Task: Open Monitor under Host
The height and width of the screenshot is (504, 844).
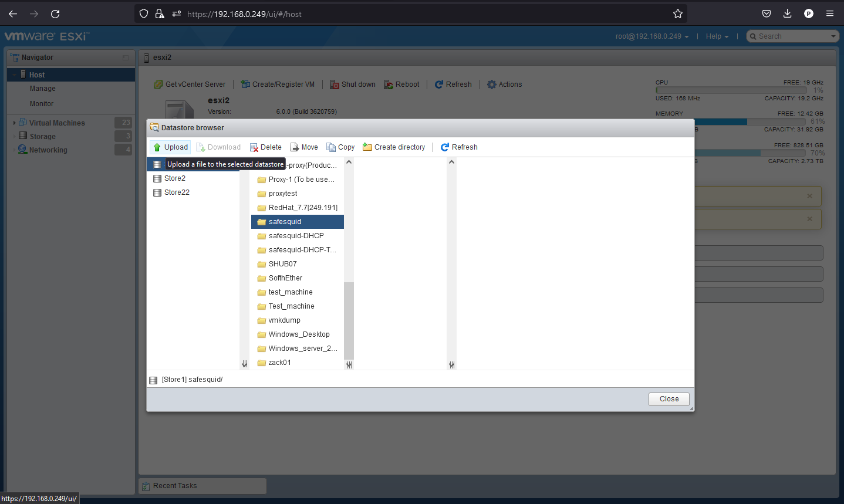Action: tap(42, 104)
